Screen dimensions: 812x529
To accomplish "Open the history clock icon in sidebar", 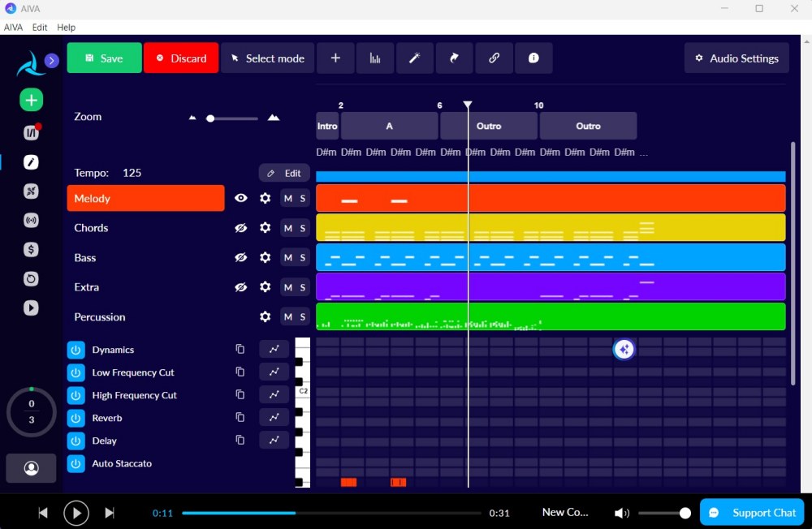I will pyautogui.click(x=31, y=279).
